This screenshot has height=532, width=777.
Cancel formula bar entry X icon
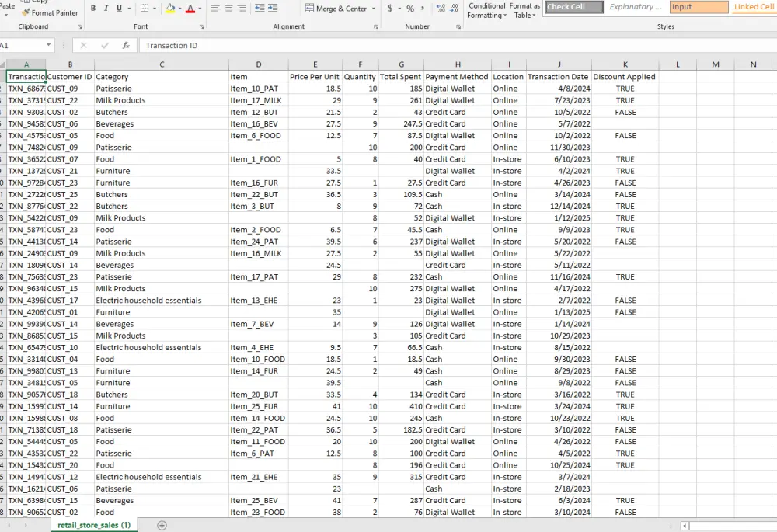(x=83, y=45)
